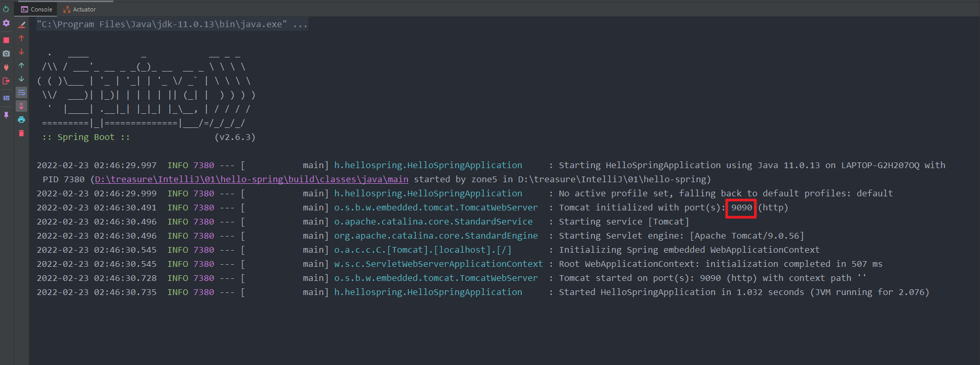Click the green down arrow
Image resolution: width=980 pixels, height=365 pixels.
pyautogui.click(x=21, y=79)
